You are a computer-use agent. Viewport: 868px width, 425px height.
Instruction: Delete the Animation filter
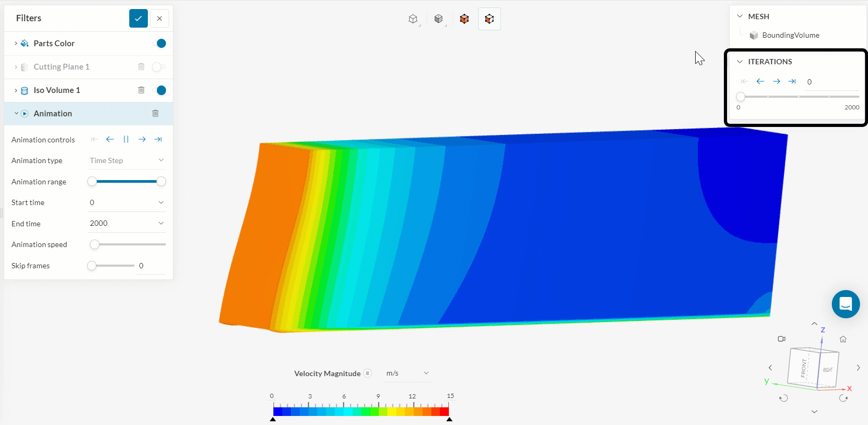(155, 114)
